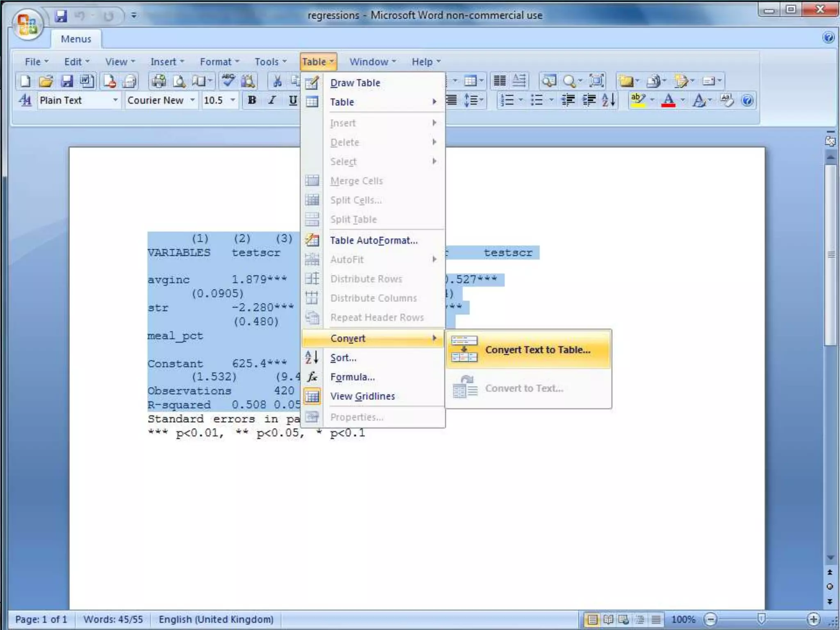Click the Spelling and Grammar check icon
This screenshot has height=630, width=840.
tap(228, 81)
